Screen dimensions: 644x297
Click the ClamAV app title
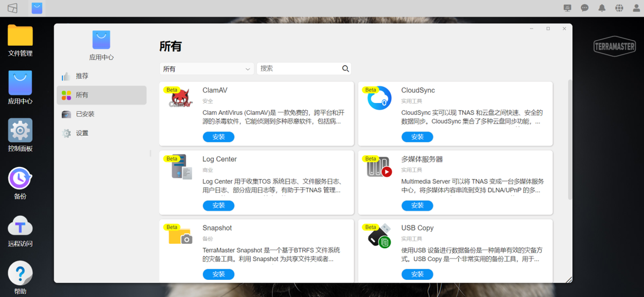(x=215, y=90)
